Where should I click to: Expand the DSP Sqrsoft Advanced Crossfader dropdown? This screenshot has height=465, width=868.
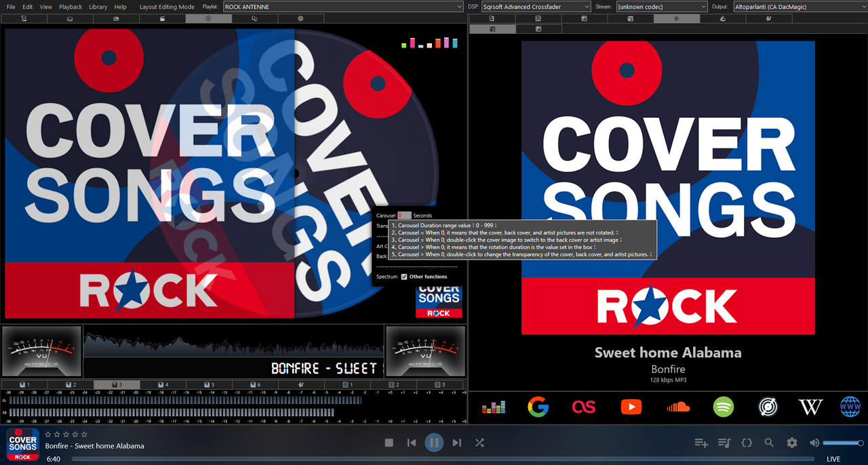pos(536,7)
